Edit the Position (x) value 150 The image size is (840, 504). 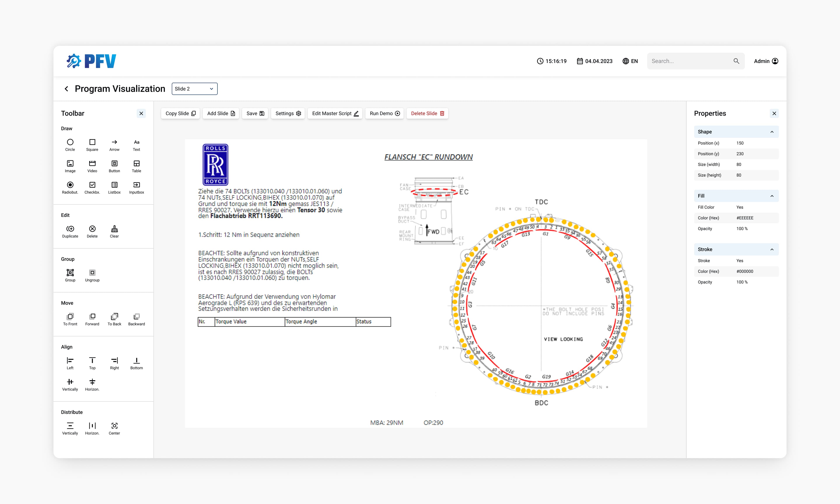(740, 143)
